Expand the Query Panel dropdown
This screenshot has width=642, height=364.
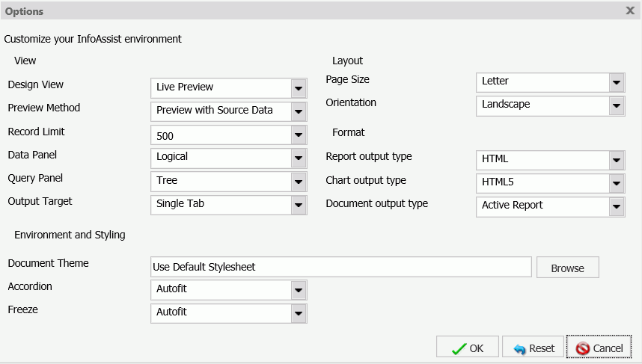coord(228,182)
